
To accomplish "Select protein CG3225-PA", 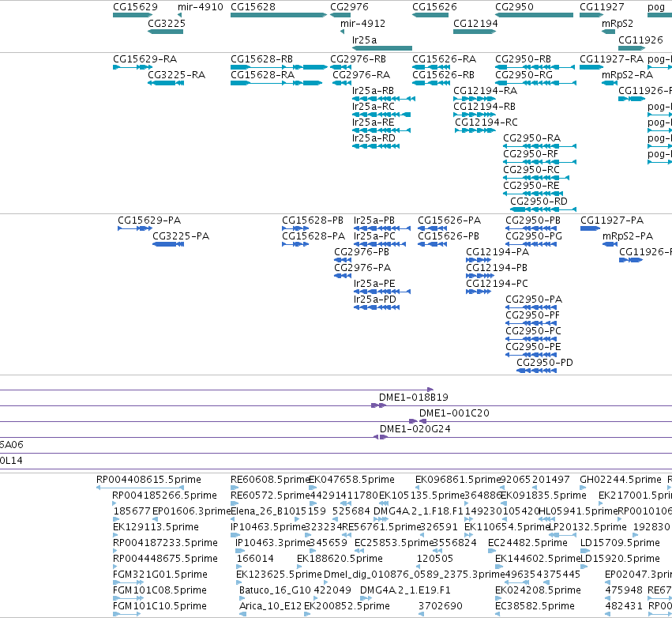I will (x=168, y=244).
